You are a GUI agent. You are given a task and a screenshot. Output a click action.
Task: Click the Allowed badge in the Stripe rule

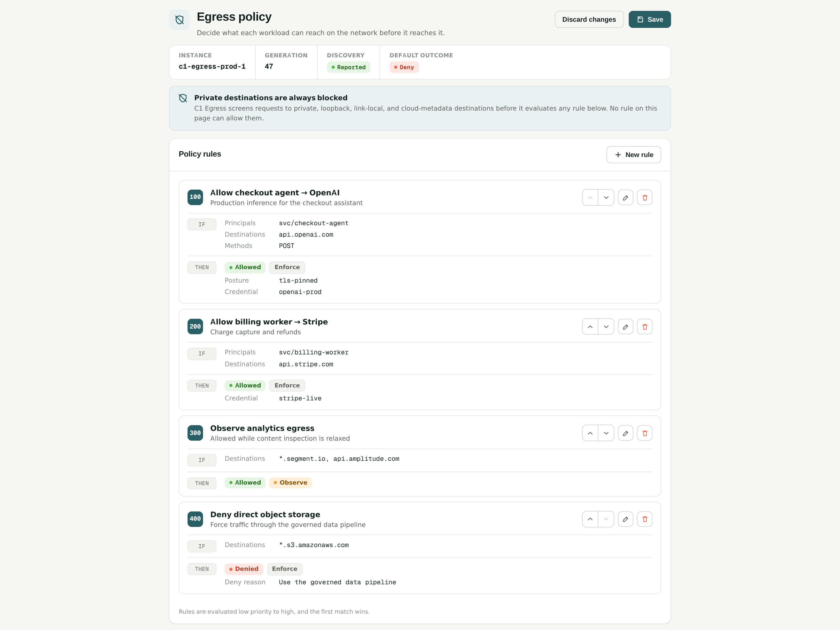click(x=245, y=385)
